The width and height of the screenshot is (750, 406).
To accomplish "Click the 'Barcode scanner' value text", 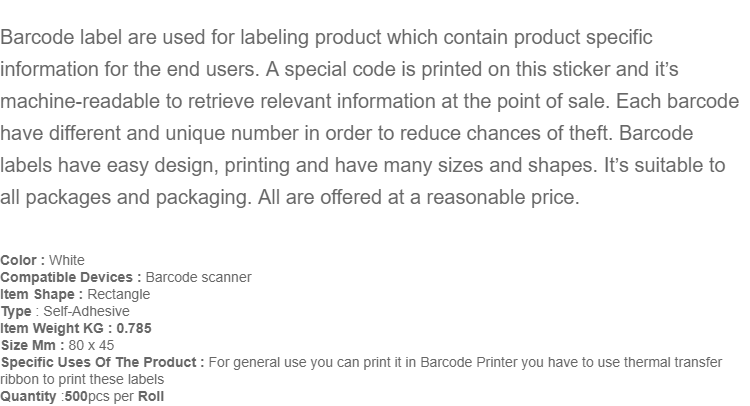I will coord(199,277).
